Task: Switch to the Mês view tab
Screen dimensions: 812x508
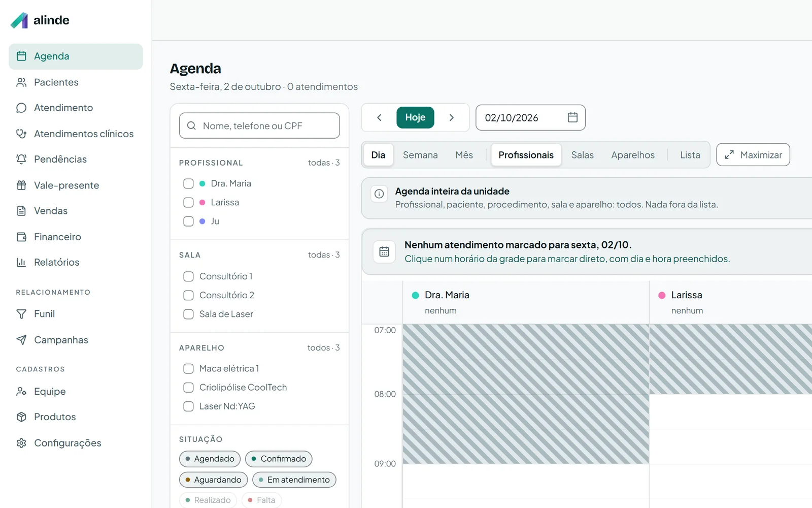Action: 464,155
